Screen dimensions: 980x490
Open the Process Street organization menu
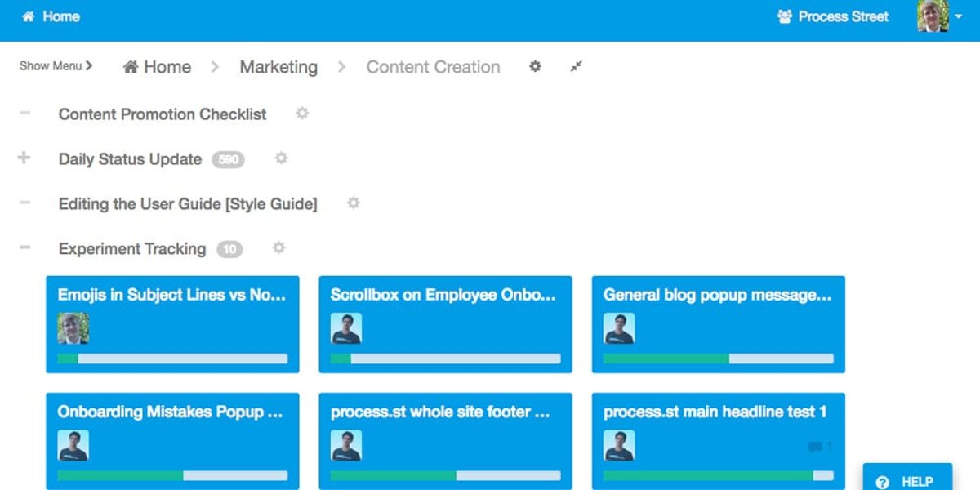coord(833,16)
